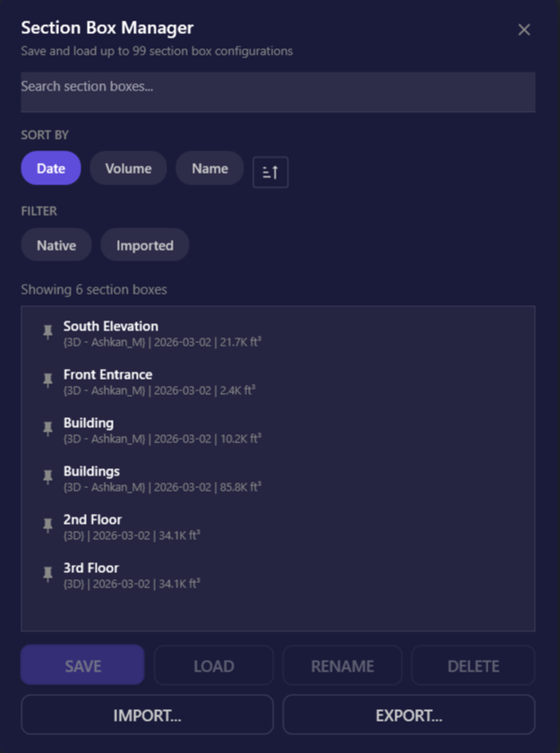Pin the 3rd Floor section box
Image resolution: width=560 pixels, height=753 pixels.
pyautogui.click(x=47, y=573)
